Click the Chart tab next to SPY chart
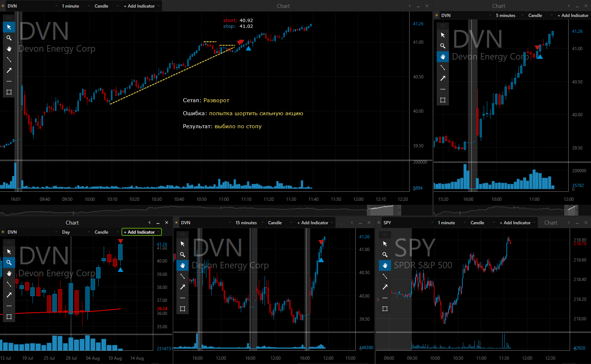Screen dimensions: 591x364 [x=551, y=223]
